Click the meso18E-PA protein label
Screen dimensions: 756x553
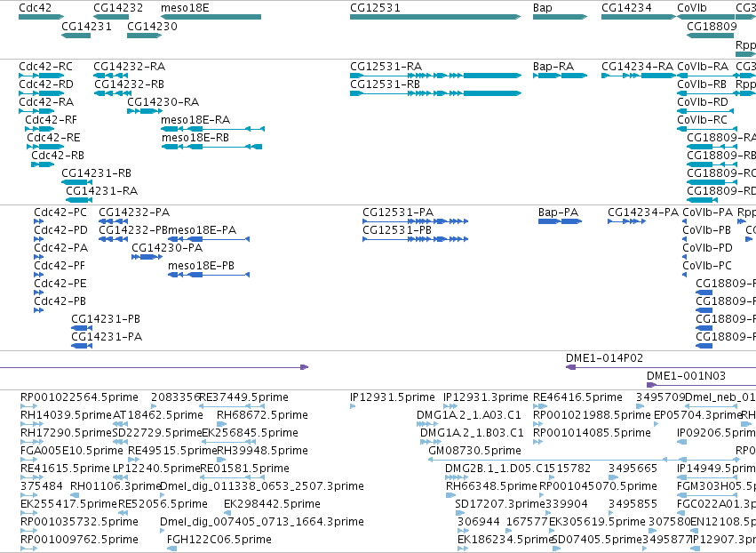pos(202,230)
